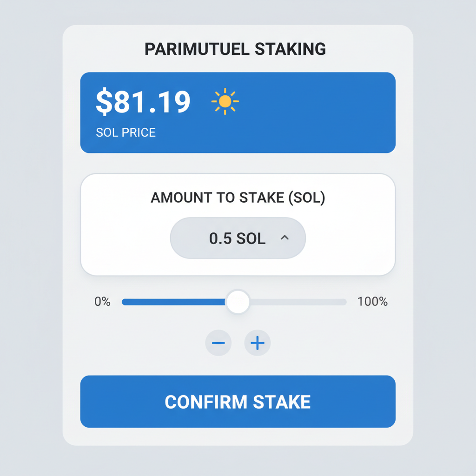Select the blue SOL price panel
The image size is (476, 476).
coord(238,112)
